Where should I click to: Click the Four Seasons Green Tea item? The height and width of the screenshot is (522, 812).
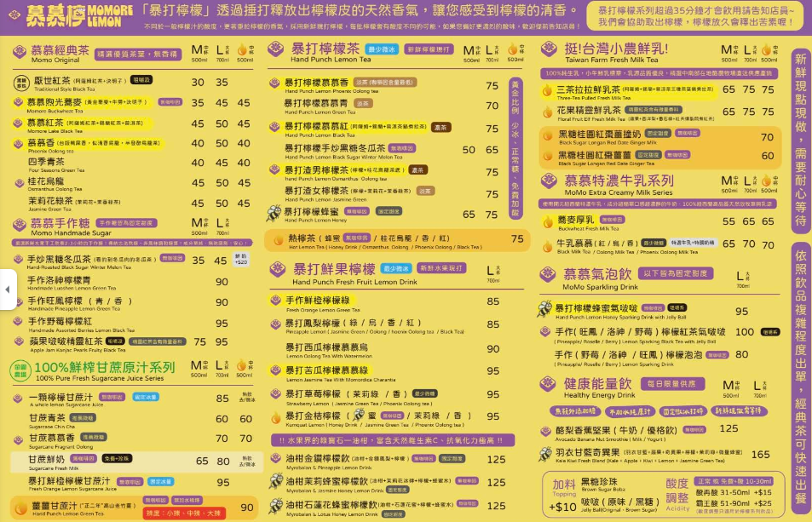tap(56, 164)
